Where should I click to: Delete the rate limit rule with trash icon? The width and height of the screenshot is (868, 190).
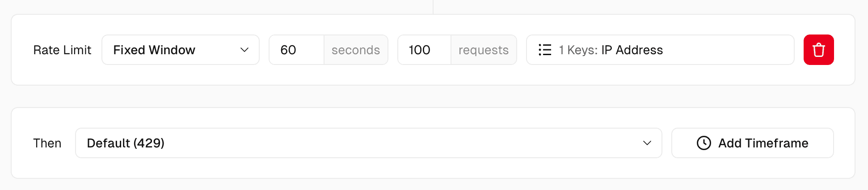pyautogui.click(x=818, y=50)
